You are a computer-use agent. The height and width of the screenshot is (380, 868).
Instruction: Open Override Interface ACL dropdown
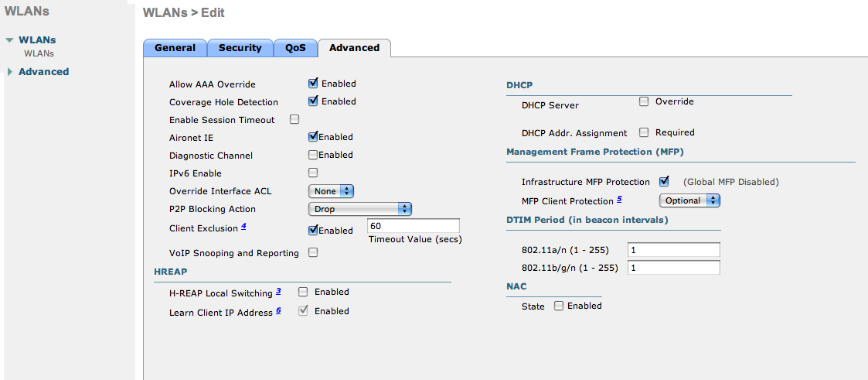click(331, 190)
